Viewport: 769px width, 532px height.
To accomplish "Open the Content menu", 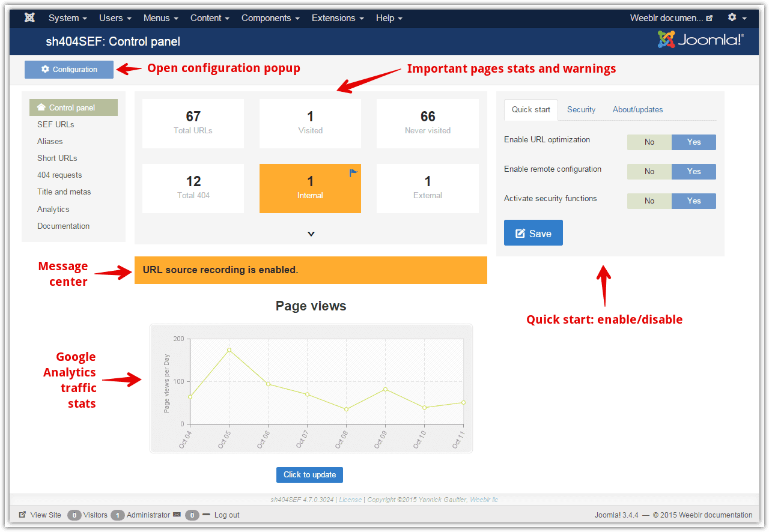I will pos(210,18).
